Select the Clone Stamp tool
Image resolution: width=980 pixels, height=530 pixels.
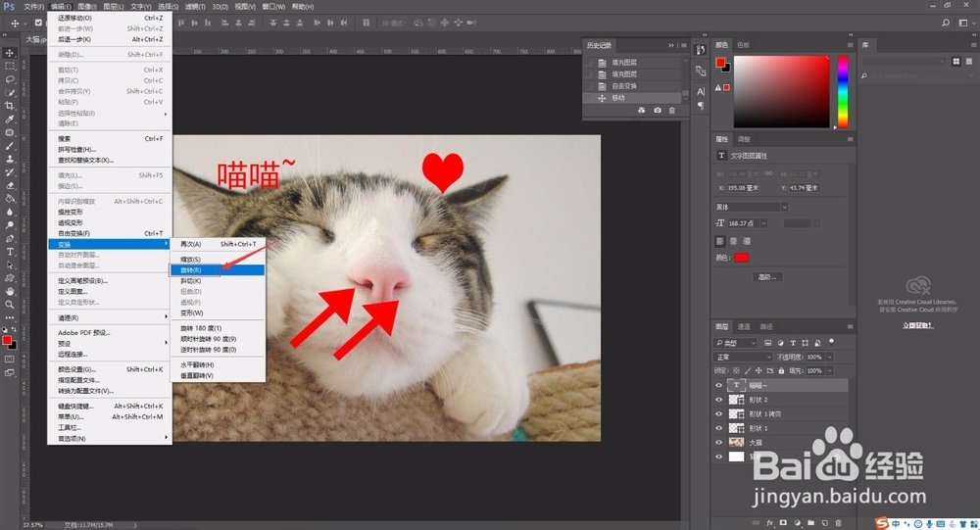click(10, 159)
